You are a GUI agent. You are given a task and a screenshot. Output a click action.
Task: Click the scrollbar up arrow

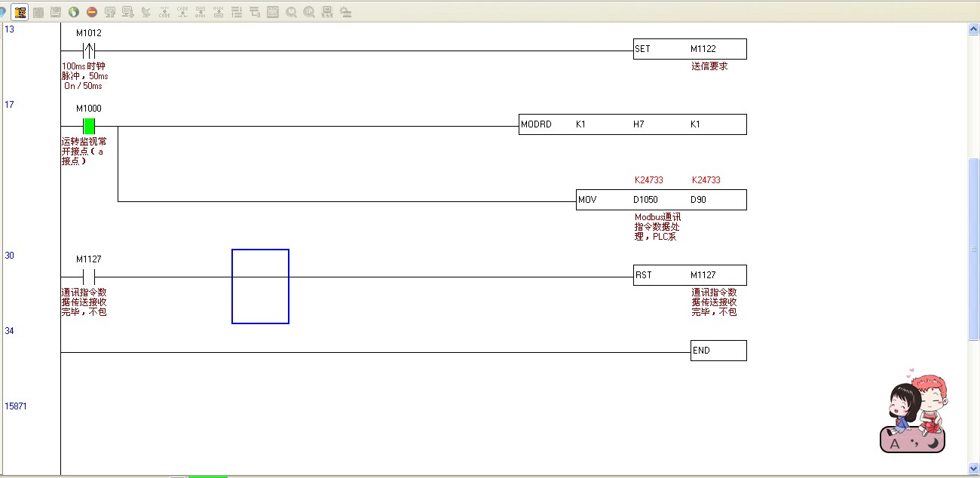click(973, 29)
